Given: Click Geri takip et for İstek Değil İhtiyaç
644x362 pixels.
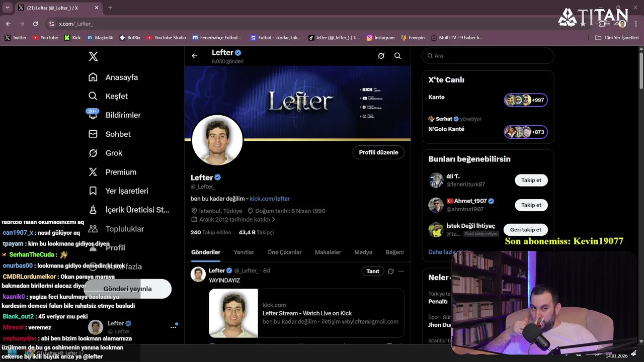Looking at the screenshot, I should (x=526, y=230).
